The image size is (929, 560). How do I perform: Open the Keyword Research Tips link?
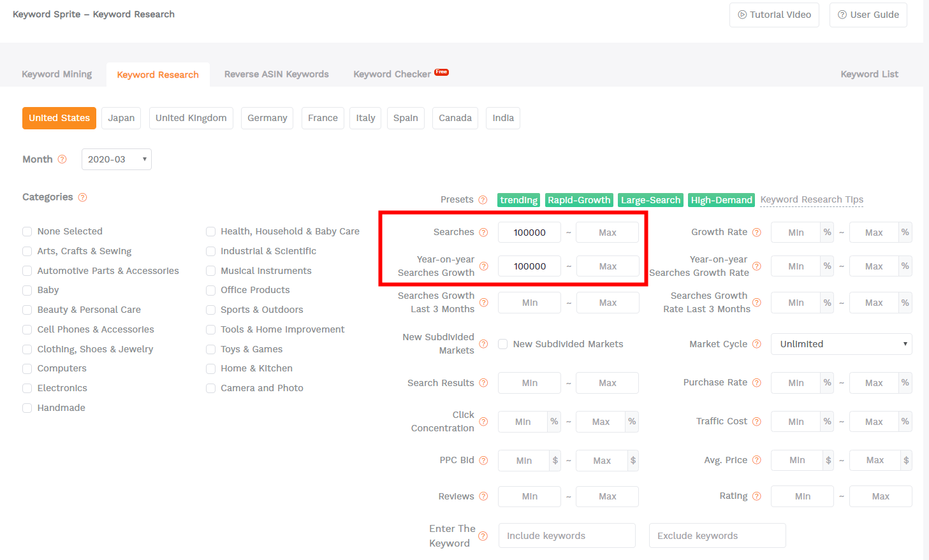pyautogui.click(x=812, y=199)
